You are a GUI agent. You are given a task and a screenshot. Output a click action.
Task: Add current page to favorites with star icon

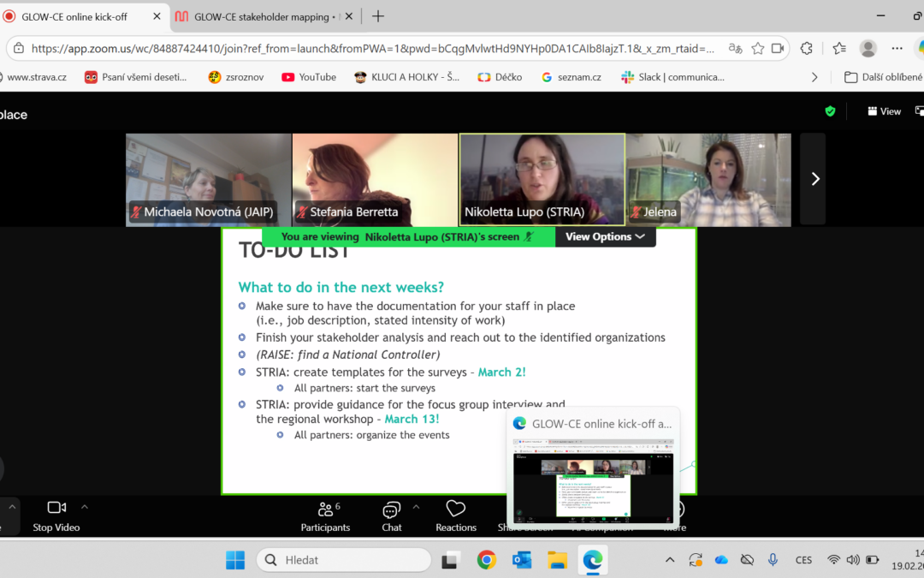758,49
